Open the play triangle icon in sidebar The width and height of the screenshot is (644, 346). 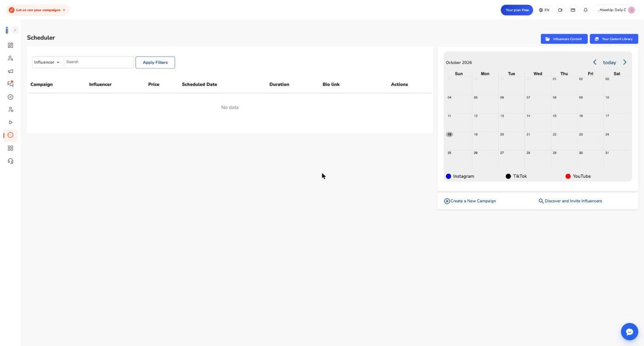11,122
